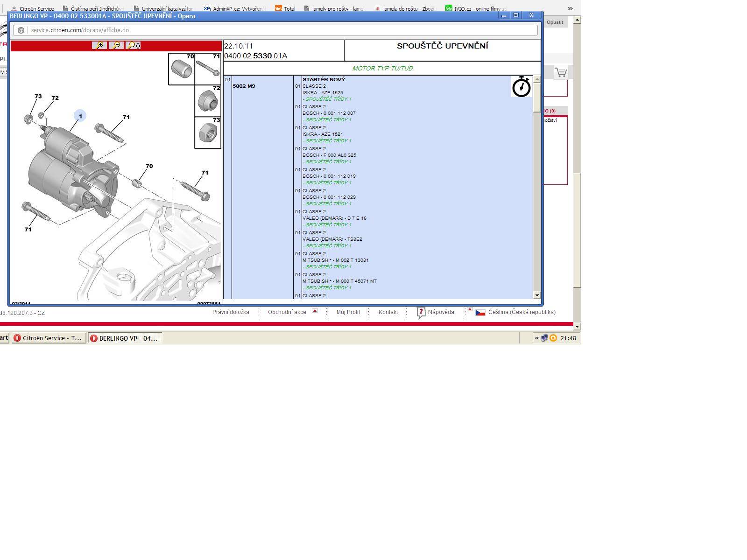Open the Kontakt link
The height and width of the screenshot is (560, 747).
pyautogui.click(x=388, y=312)
